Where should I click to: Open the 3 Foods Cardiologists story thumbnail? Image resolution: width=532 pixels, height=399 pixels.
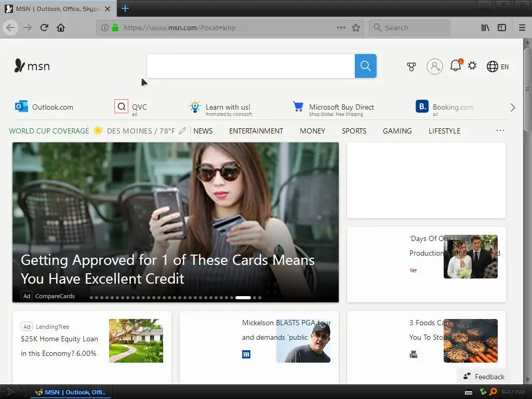tap(471, 341)
